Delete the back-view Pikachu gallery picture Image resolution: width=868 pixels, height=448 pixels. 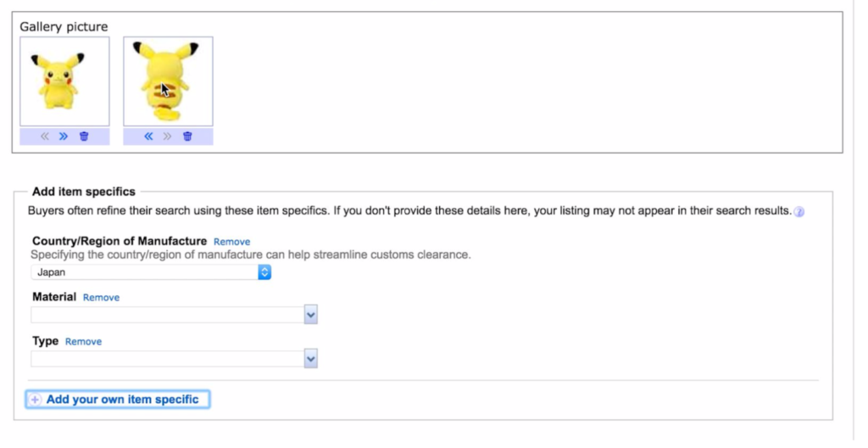(187, 137)
